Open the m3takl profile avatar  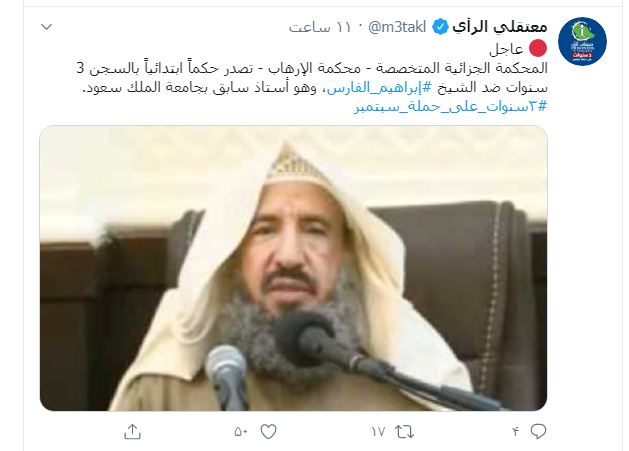(582, 41)
